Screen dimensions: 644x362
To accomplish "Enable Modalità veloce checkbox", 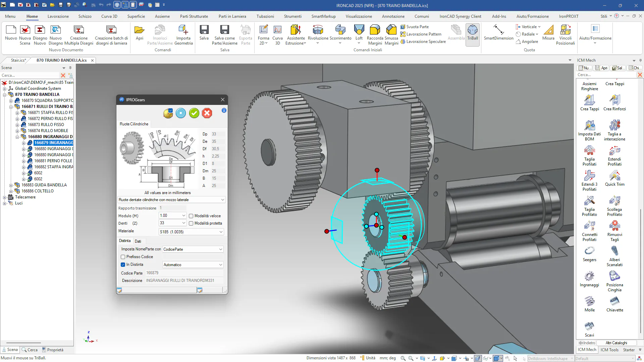I will pos(191,216).
